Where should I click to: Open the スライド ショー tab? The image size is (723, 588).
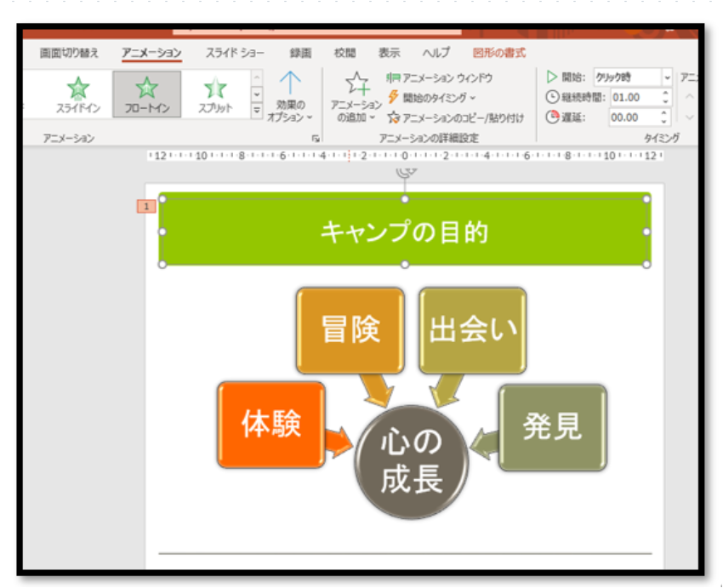[235, 53]
